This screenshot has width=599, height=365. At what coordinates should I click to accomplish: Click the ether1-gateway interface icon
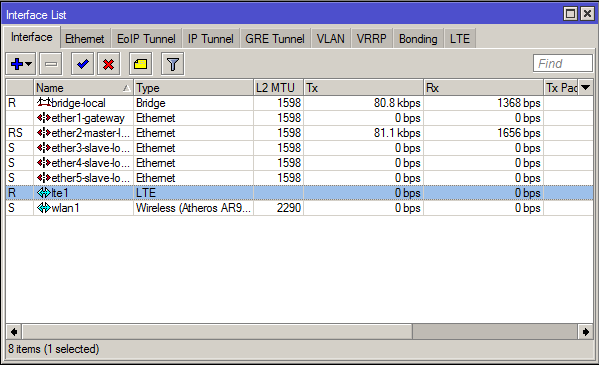tap(44, 118)
